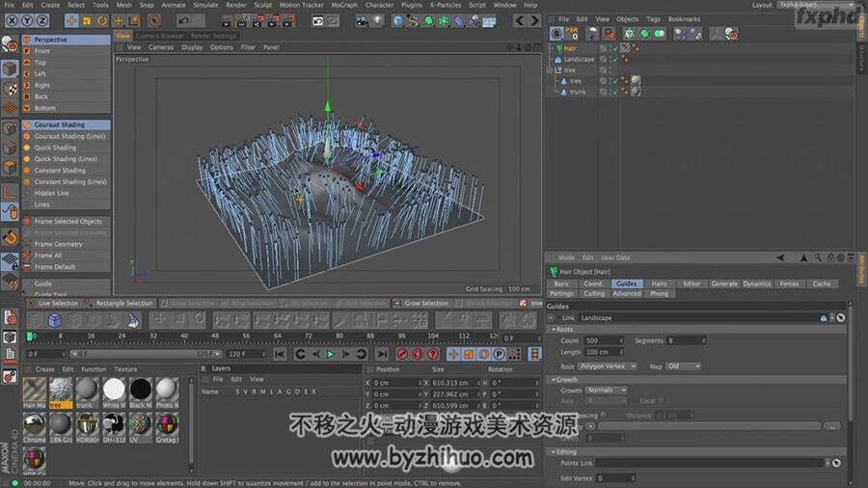Jump to start of timeline
Image resolution: width=868 pixels, height=488 pixels.
pyautogui.click(x=280, y=354)
